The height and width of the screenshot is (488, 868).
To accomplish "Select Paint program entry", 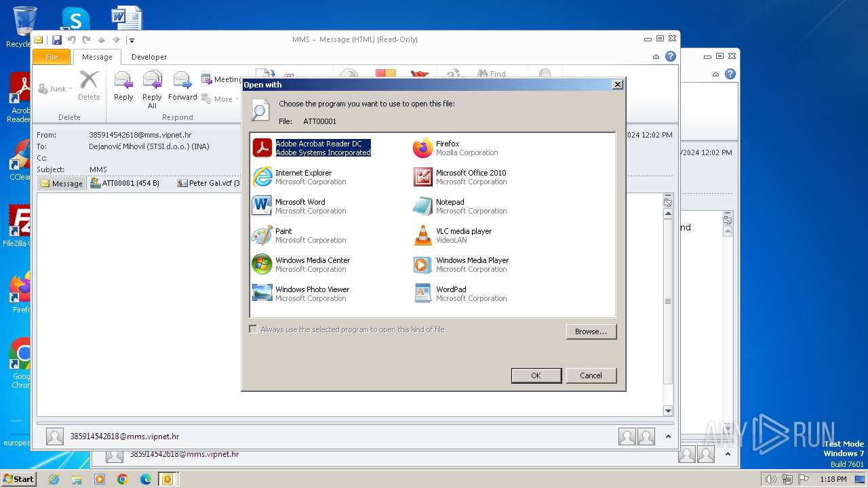I will [299, 235].
